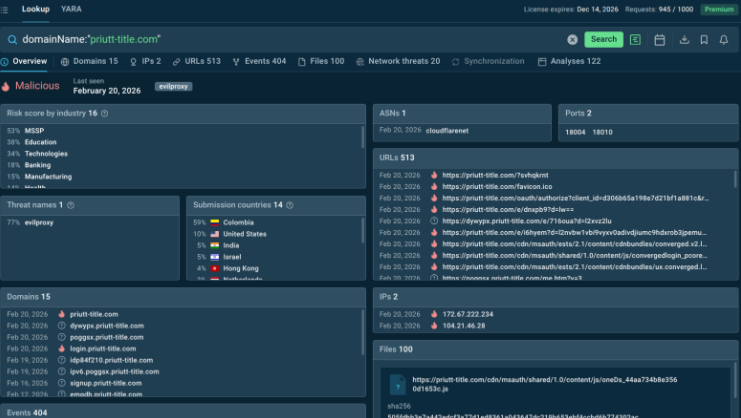The image size is (741, 418).
Task: Clear the search query with the X icon
Action: pyautogui.click(x=572, y=40)
